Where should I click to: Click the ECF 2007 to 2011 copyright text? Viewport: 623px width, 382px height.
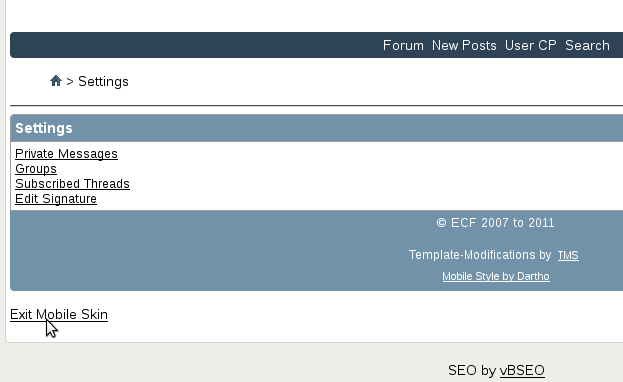[495, 223]
